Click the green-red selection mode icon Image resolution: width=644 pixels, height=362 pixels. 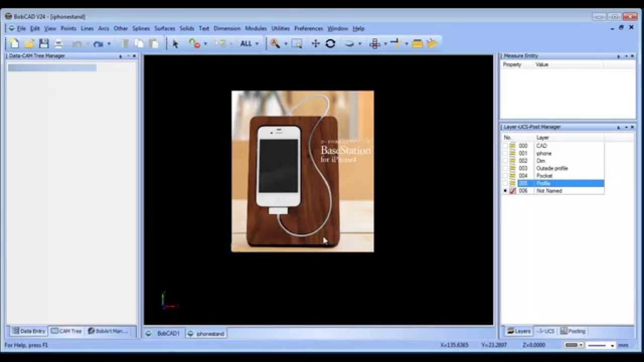point(194,44)
